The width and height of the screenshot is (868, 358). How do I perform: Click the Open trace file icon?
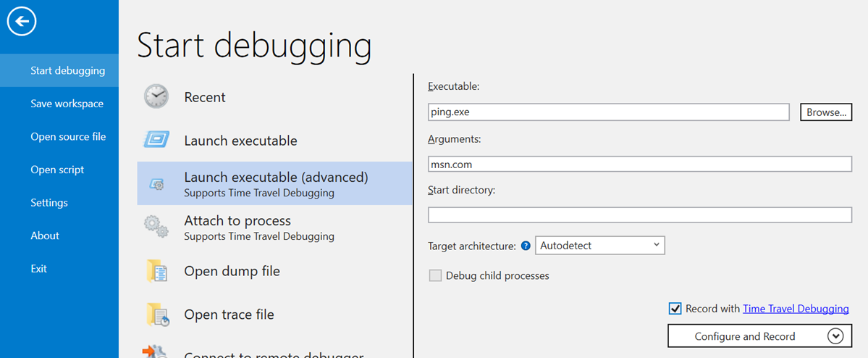(157, 315)
